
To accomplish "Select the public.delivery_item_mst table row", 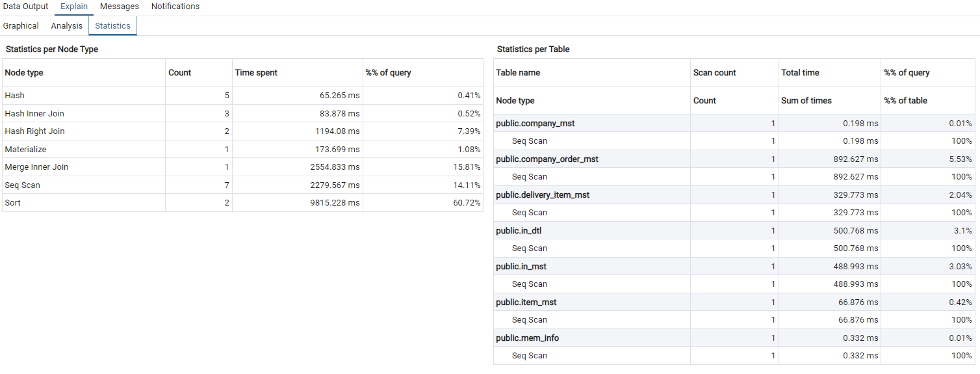I will [x=734, y=195].
